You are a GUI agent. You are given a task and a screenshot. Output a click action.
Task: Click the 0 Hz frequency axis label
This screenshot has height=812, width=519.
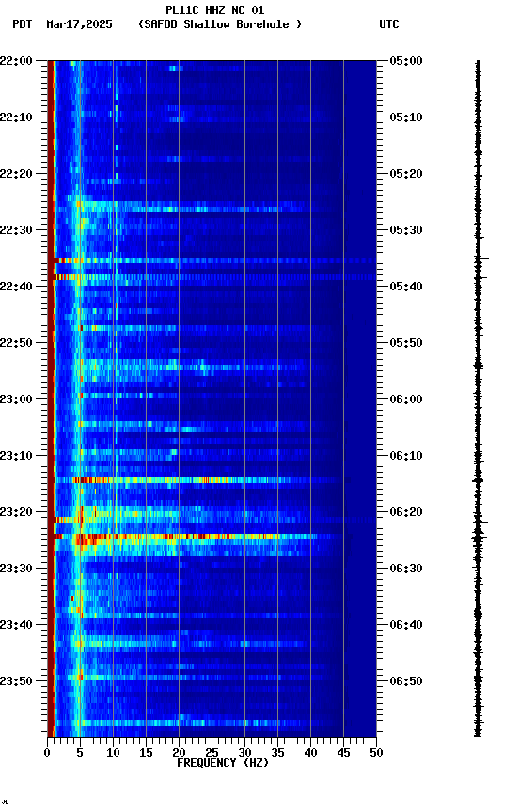pyautogui.click(x=47, y=753)
